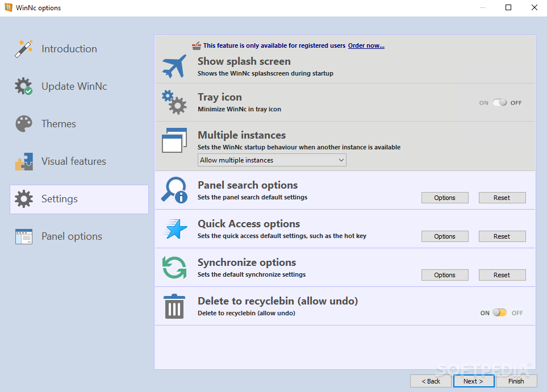The width and height of the screenshot is (547, 392).
Task: Click the Show splash screen heading
Action: (x=244, y=61)
